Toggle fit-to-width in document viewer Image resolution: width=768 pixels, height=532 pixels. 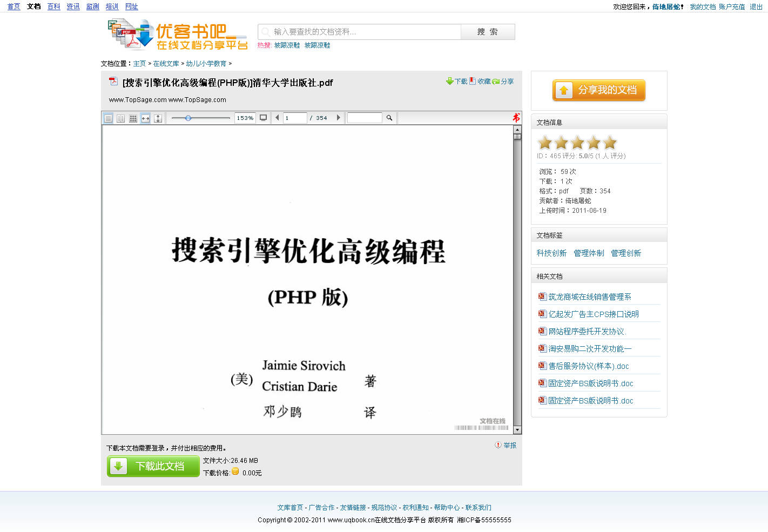click(x=146, y=118)
